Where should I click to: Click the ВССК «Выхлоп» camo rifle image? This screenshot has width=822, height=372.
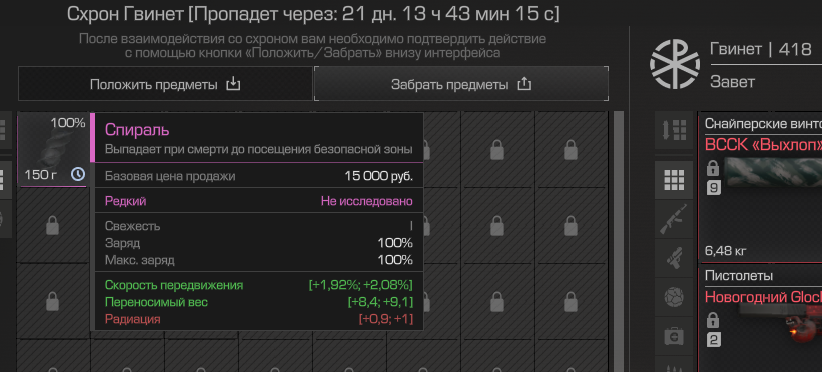pos(772,172)
